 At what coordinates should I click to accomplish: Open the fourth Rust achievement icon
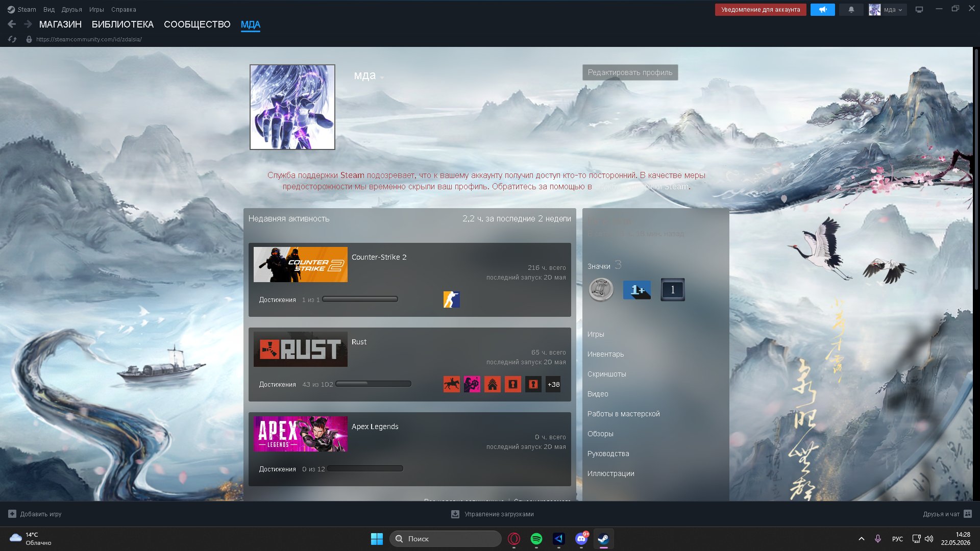point(513,384)
